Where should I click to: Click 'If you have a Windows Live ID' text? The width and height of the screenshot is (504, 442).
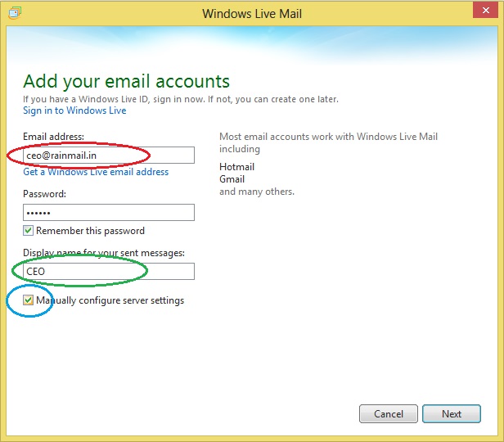click(85, 99)
